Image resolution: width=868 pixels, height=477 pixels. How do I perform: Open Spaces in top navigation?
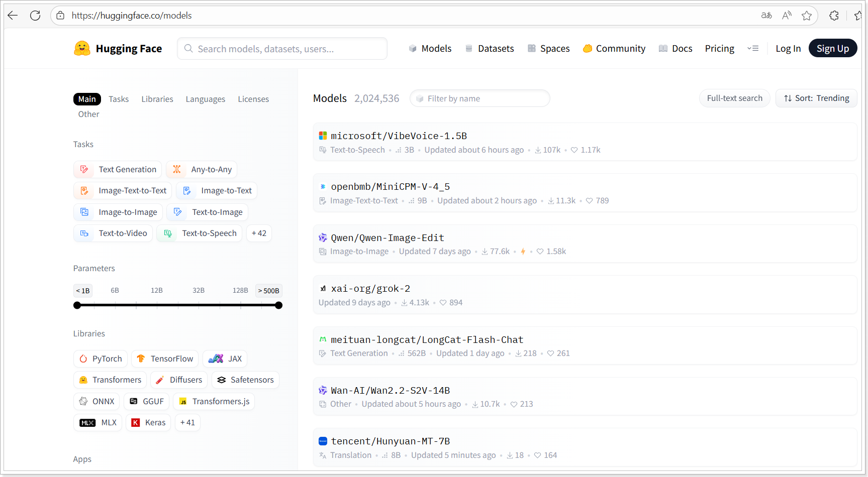click(548, 48)
